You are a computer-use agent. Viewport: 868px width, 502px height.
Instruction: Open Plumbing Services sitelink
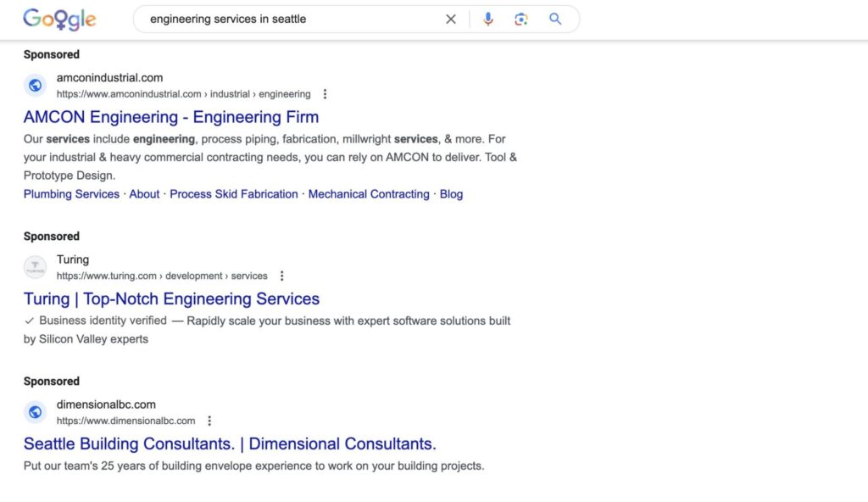click(x=71, y=194)
